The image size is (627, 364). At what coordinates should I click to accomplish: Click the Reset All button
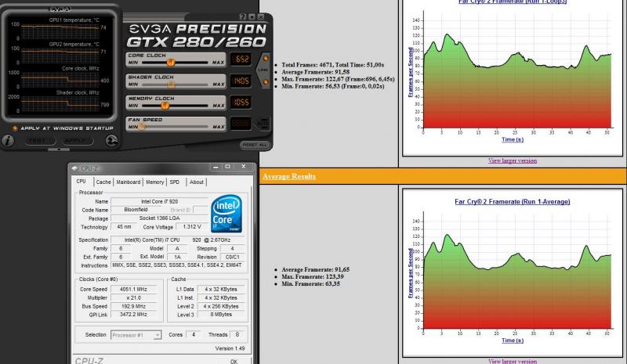[x=255, y=145]
